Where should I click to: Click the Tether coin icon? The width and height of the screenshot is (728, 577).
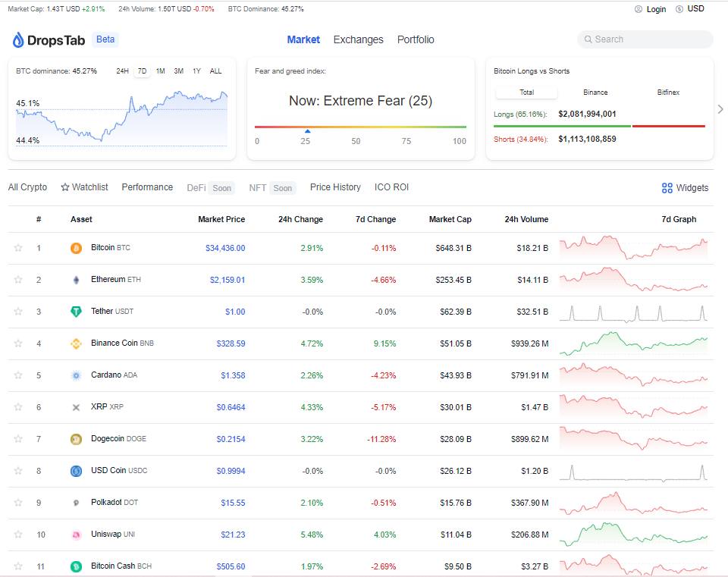pyautogui.click(x=76, y=312)
